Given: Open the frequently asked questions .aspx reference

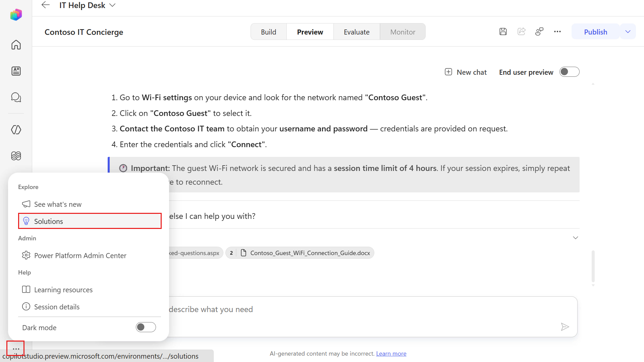Looking at the screenshot, I should pyautogui.click(x=196, y=253).
